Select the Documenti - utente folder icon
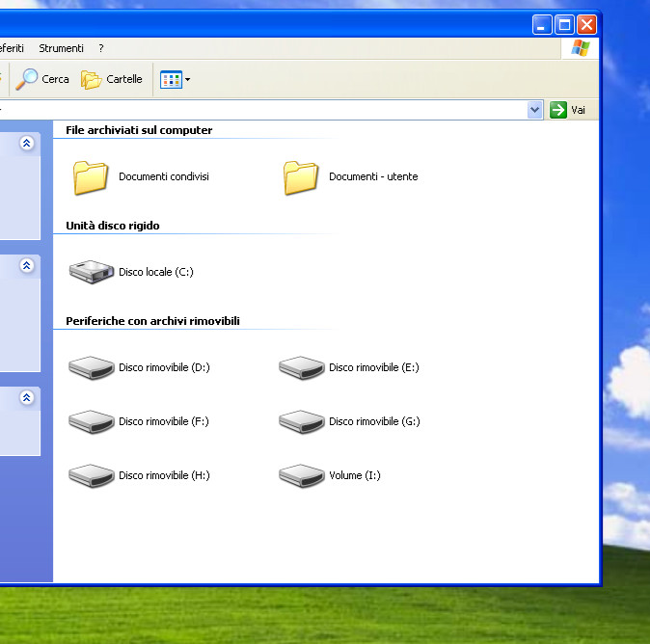Image resolution: width=650 pixels, height=644 pixels. tap(301, 177)
